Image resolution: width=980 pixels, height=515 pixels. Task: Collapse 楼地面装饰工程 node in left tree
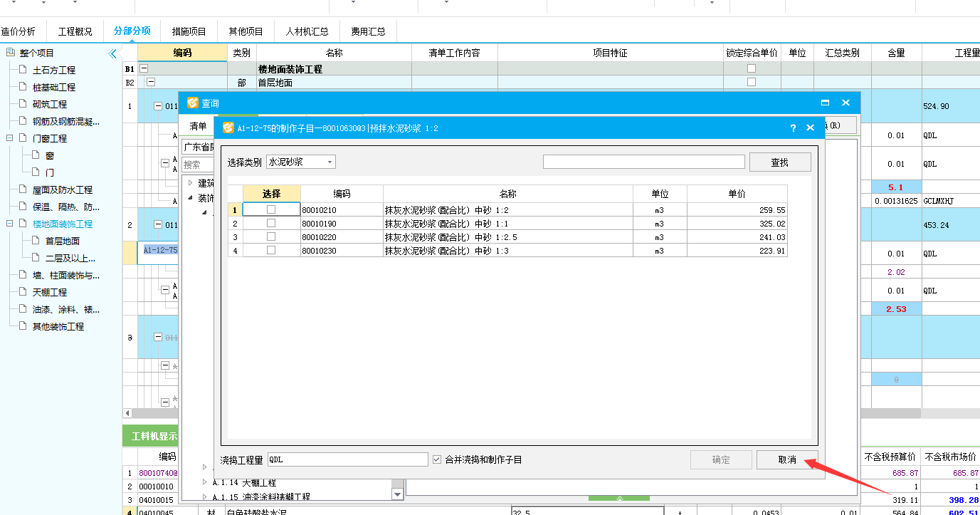point(10,224)
